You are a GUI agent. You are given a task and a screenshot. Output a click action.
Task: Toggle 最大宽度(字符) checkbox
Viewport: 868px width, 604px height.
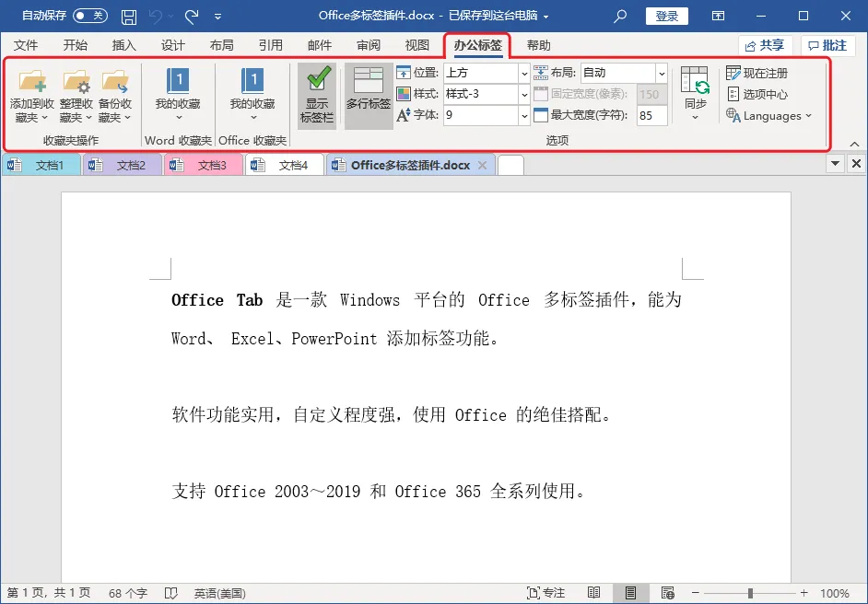(x=541, y=115)
